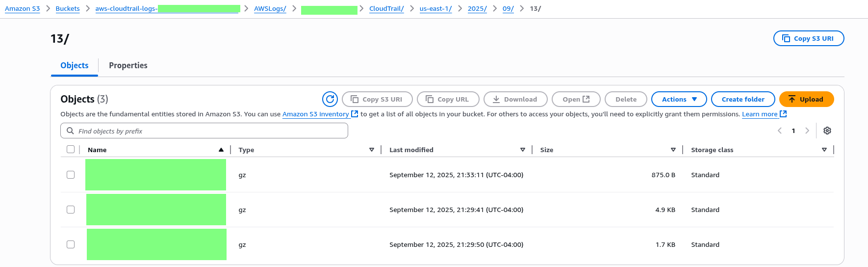Open the us-east-1/ breadcrumb folder
868x267 pixels.
[x=435, y=9]
